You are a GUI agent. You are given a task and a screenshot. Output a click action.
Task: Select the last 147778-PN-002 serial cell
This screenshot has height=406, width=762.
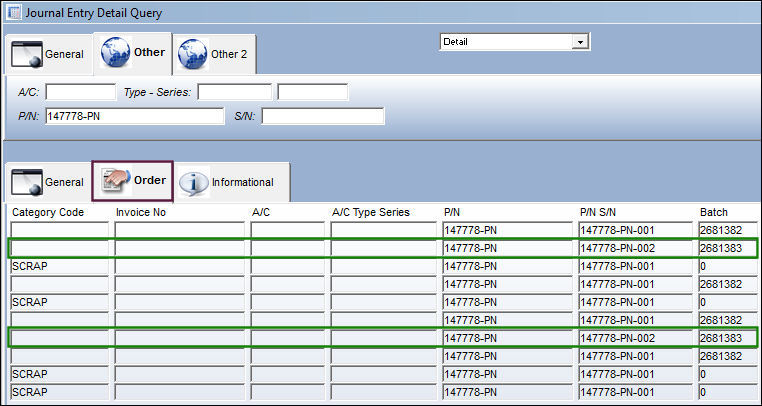point(636,338)
